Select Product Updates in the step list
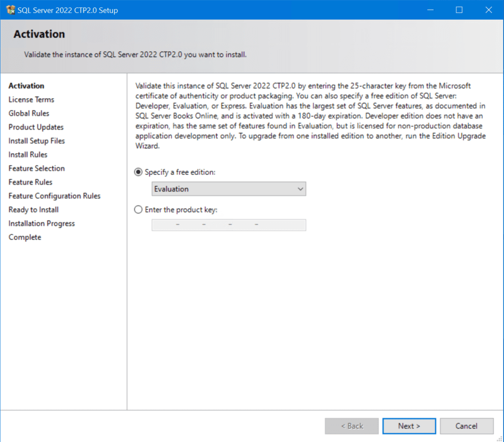The image size is (504, 442). point(36,127)
